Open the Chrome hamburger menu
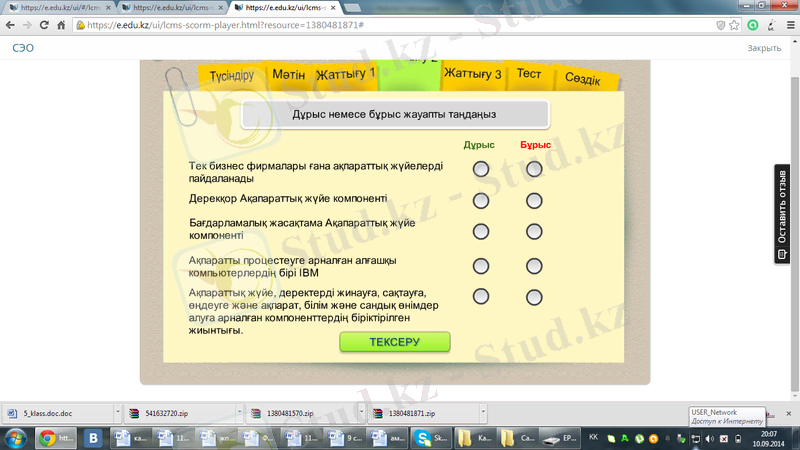Screen dimensions: 800x450 pyautogui.click(x=788, y=24)
